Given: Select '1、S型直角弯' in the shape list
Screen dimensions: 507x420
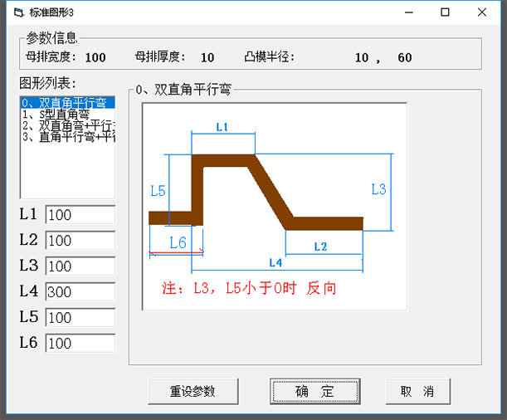Looking at the screenshot, I should (67, 115).
